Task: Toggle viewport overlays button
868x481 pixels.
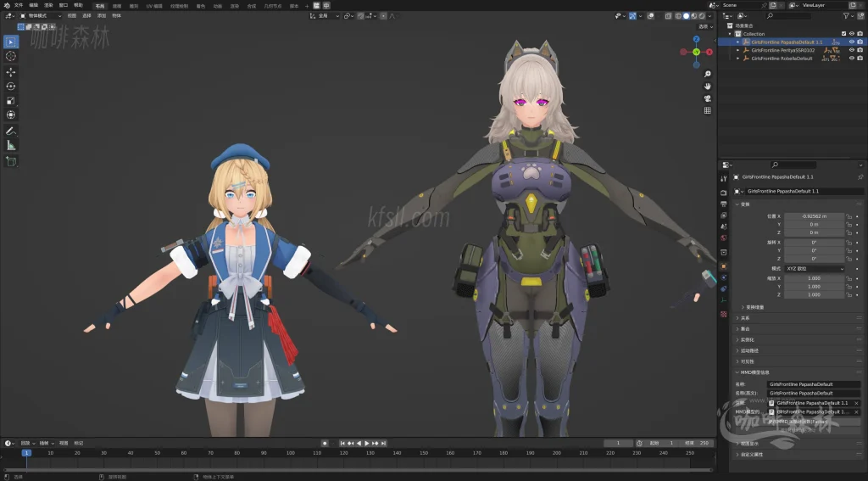Action: [651, 16]
